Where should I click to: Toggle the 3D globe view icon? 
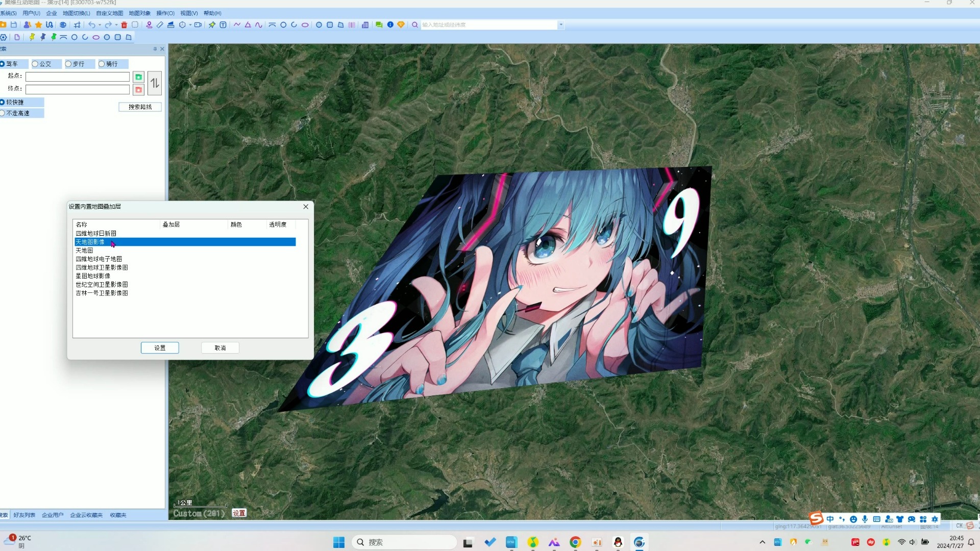(x=63, y=24)
